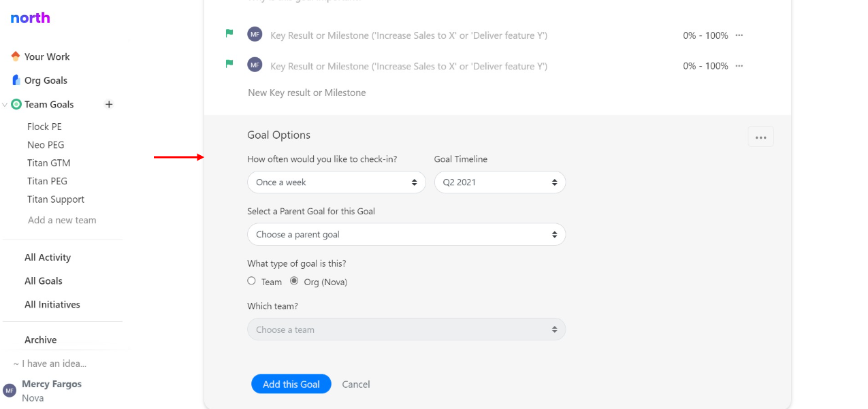Open the Goal Timeline Q2 2021 dropdown

point(500,182)
